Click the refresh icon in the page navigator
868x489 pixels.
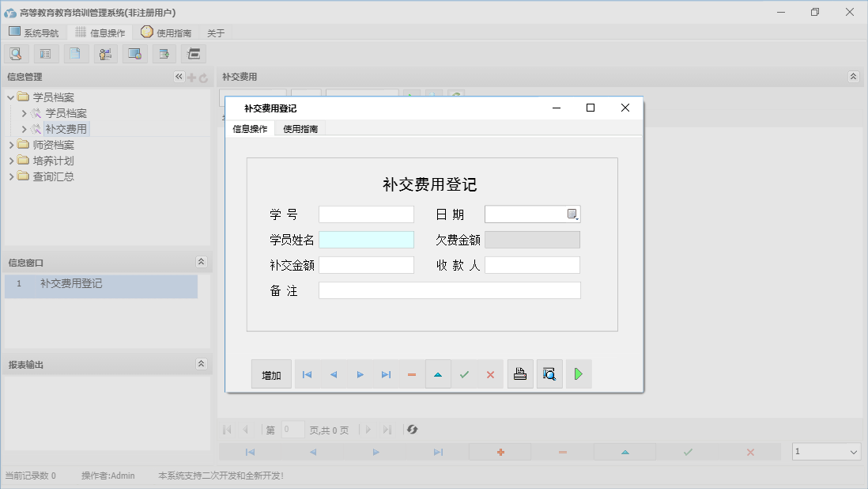point(411,429)
